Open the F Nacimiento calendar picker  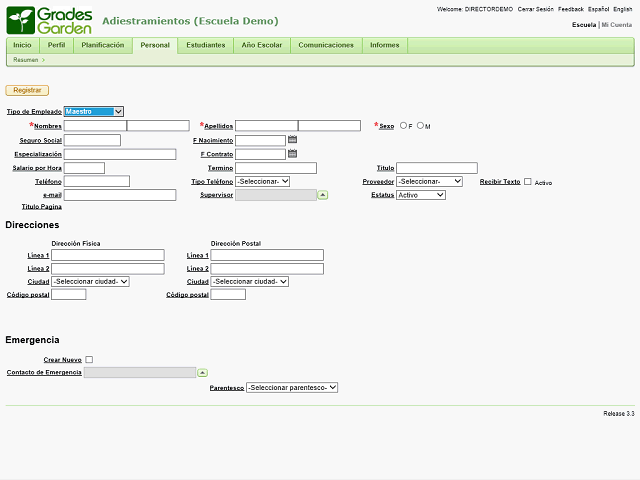click(x=292, y=140)
